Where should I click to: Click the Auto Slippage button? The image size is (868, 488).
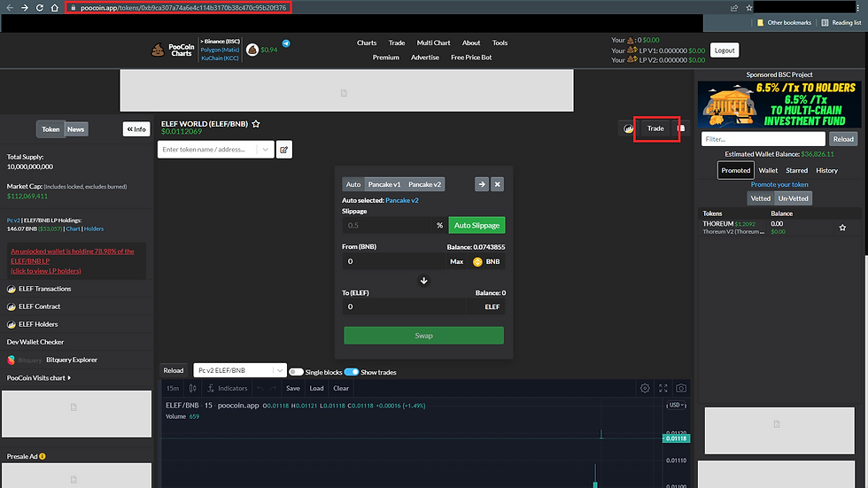pos(477,225)
